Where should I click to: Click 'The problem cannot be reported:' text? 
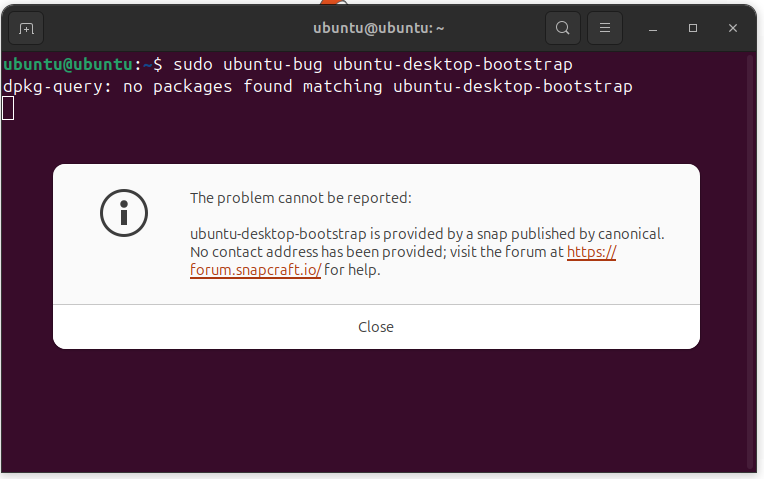coord(301,198)
